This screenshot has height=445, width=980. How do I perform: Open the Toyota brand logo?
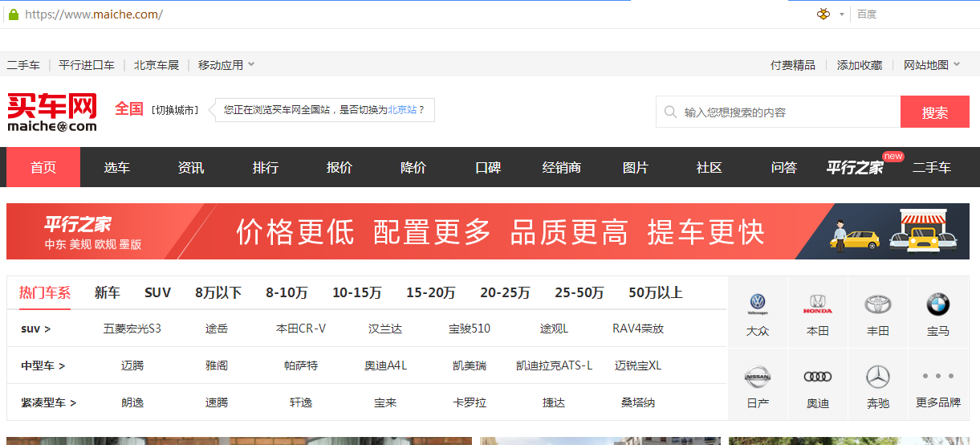pos(878,304)
